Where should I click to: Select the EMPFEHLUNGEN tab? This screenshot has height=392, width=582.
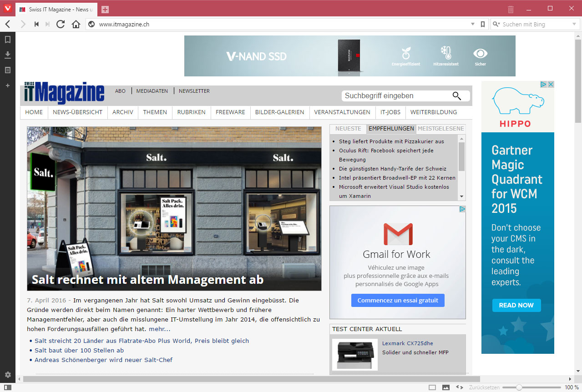391,129
